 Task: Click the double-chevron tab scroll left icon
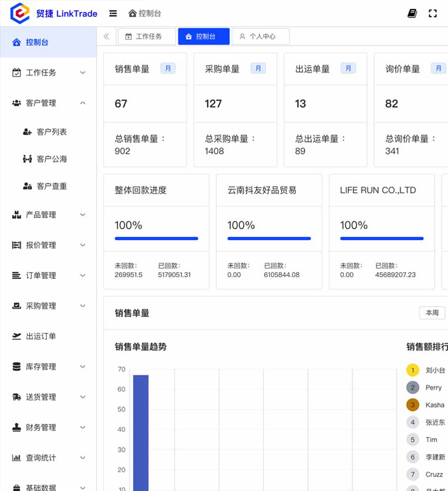pos(106,37)
